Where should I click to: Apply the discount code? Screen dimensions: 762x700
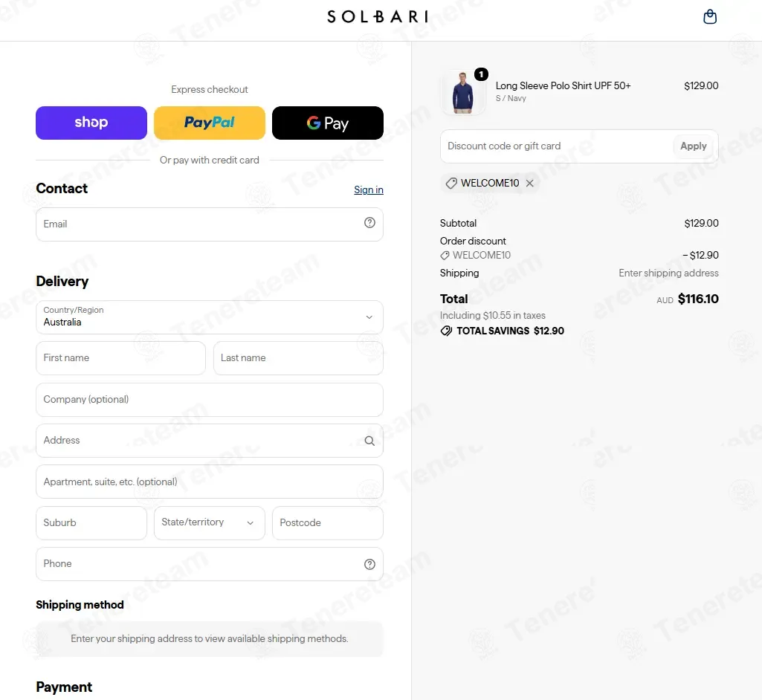click(694, 146)
